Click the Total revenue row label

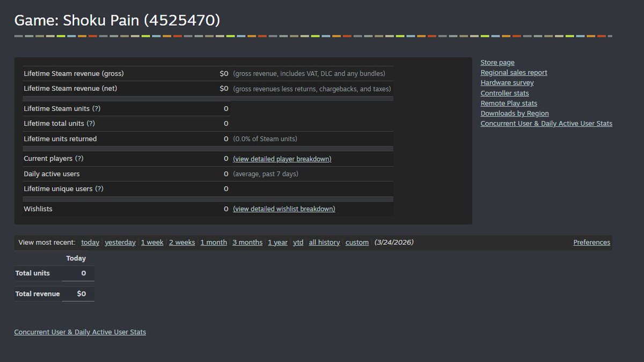(x=38, y=294)
